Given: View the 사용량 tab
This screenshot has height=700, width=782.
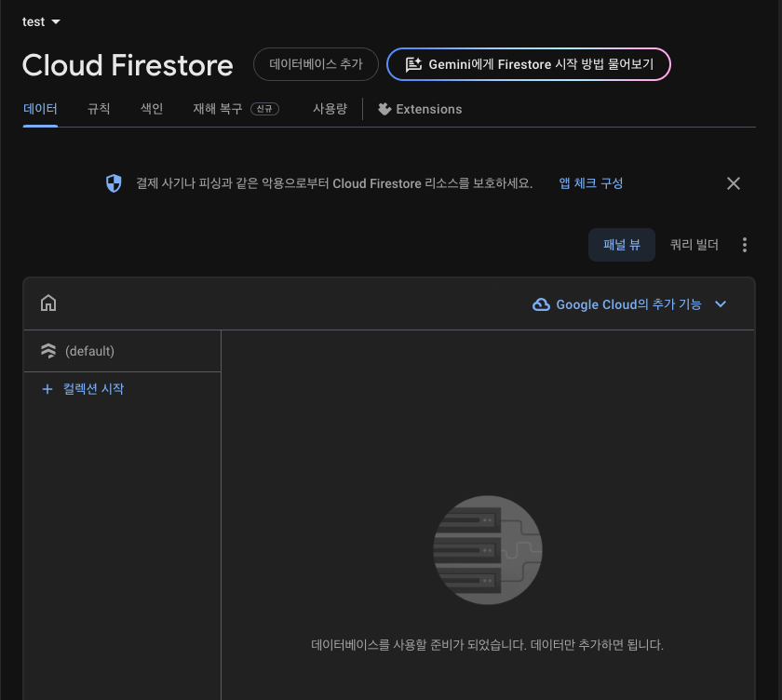Looking at the screenshot, I should coord(330,109).
